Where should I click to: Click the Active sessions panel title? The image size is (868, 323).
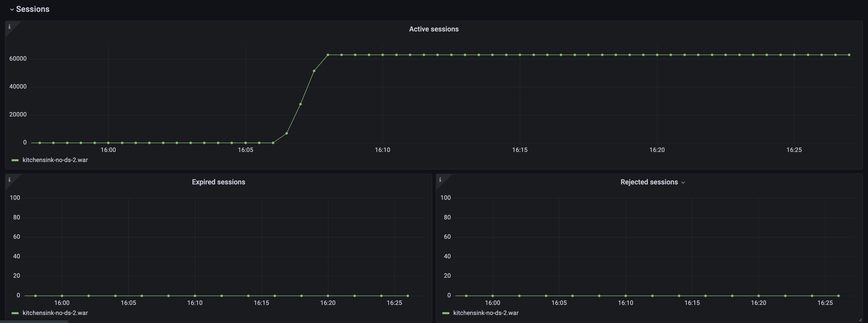click(434, 29)
